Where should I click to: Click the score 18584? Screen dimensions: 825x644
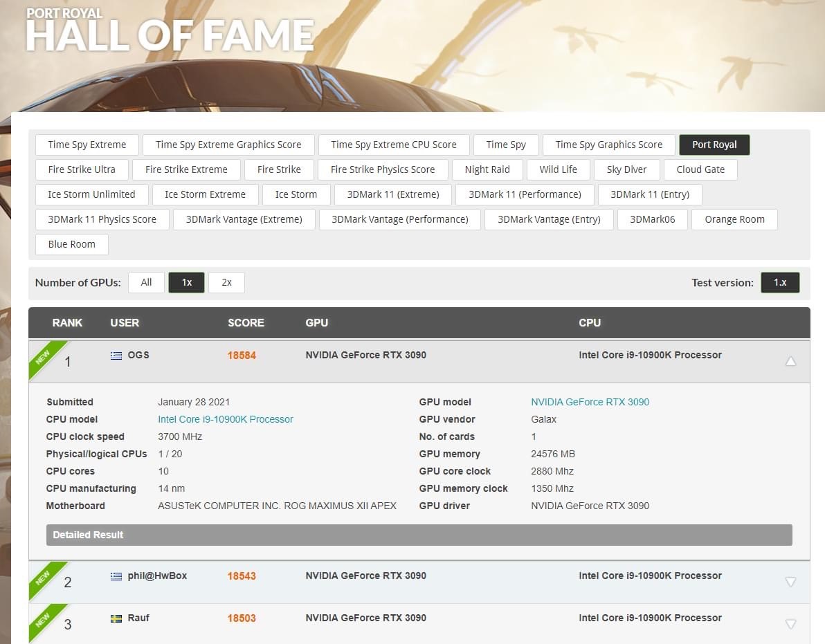[242, 356]
